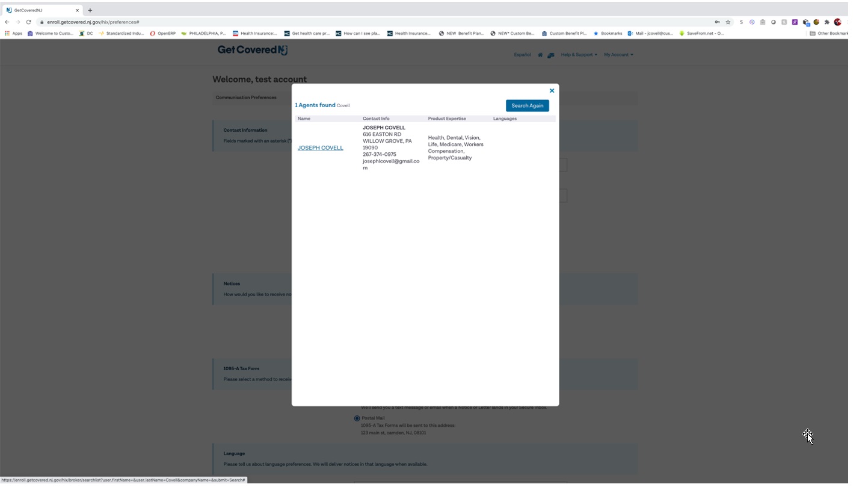Click the S extension icon in toolbar

point(741,22)
